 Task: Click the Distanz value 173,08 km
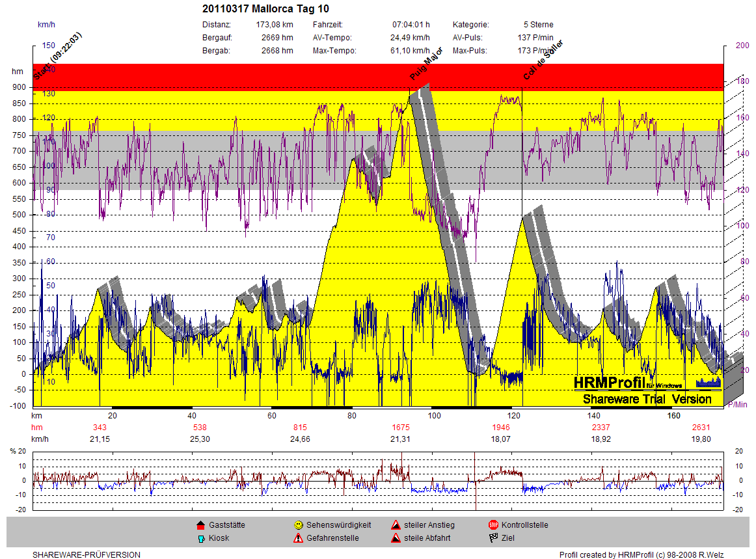274,24
